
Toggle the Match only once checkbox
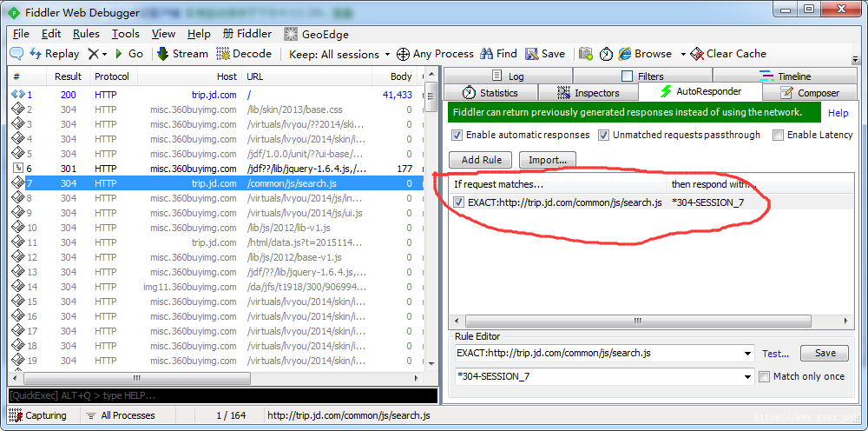pos(765,377)
